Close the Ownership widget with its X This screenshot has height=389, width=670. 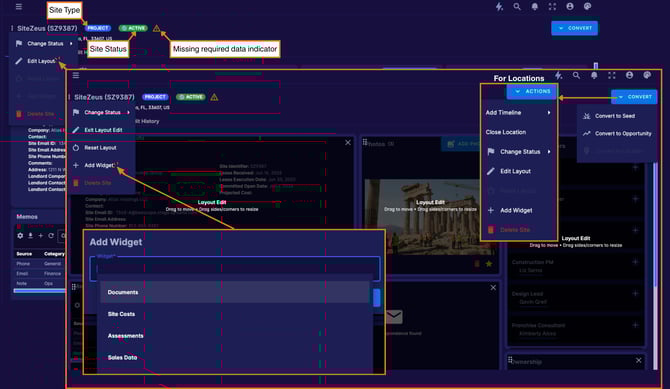[x=638, y=360]
